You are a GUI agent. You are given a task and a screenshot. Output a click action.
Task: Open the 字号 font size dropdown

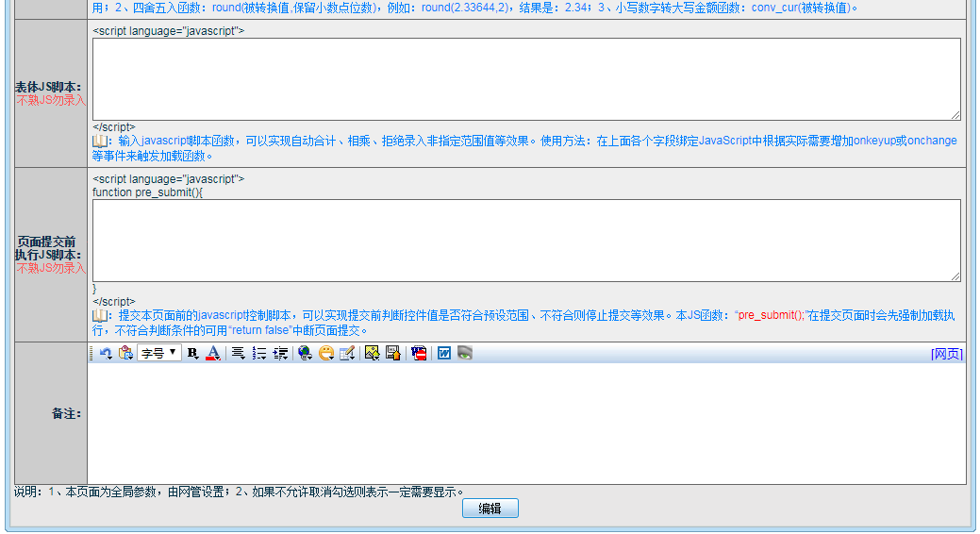(x=159, y=353)
